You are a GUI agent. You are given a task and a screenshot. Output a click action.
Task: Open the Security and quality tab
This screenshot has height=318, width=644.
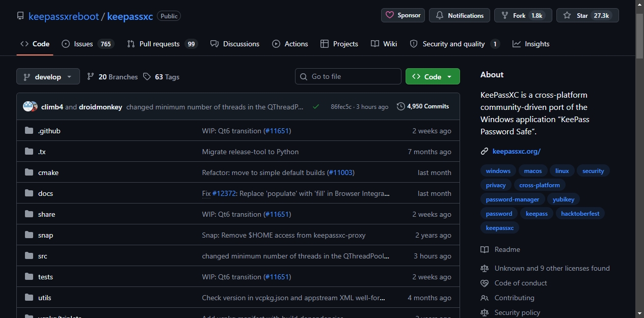click(455, 44)
